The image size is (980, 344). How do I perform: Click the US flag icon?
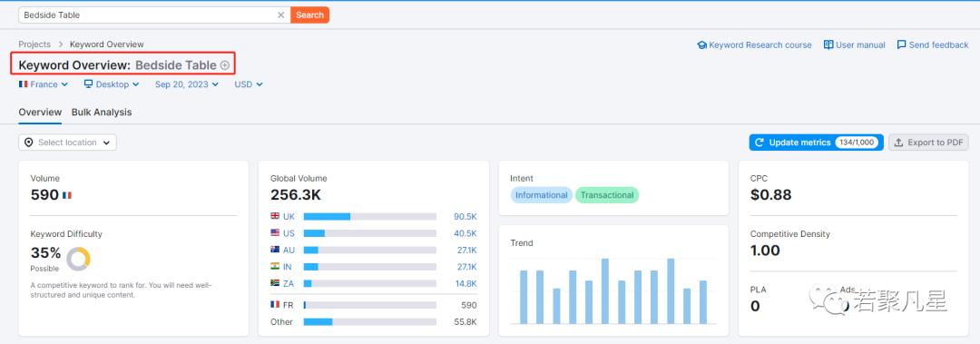tap(275, 232)
